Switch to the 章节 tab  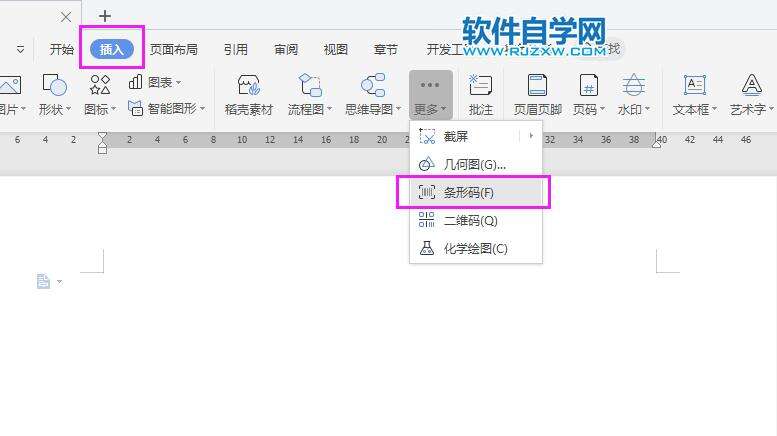point(386,49)
